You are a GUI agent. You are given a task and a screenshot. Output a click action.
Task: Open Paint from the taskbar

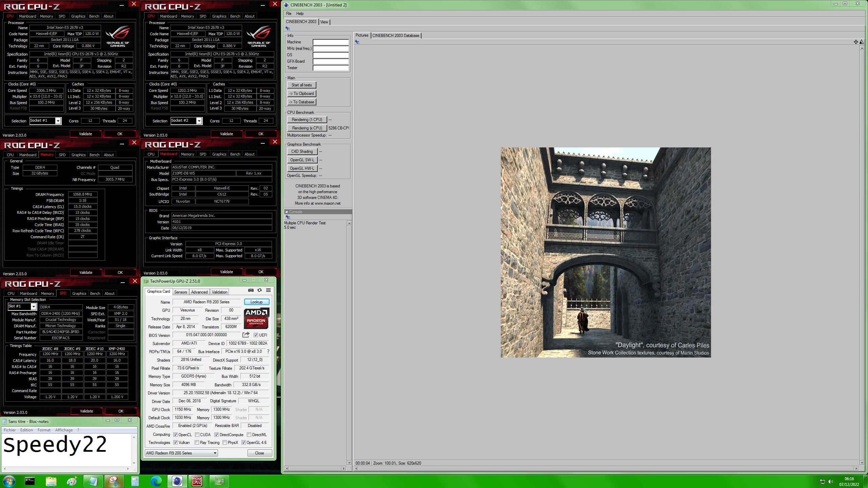72,481
